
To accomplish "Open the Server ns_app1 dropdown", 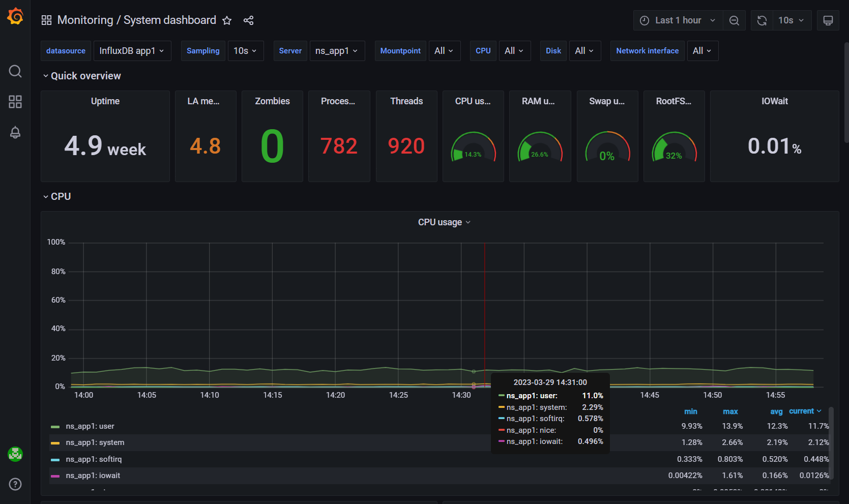I will click(x=336, y=51).
